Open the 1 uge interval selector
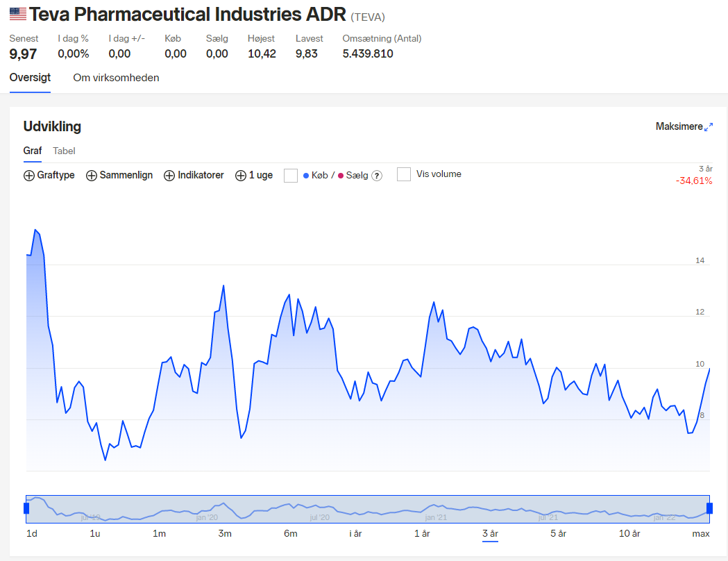Viewport: 728px width, 561px height. click(x=254, y=175)
